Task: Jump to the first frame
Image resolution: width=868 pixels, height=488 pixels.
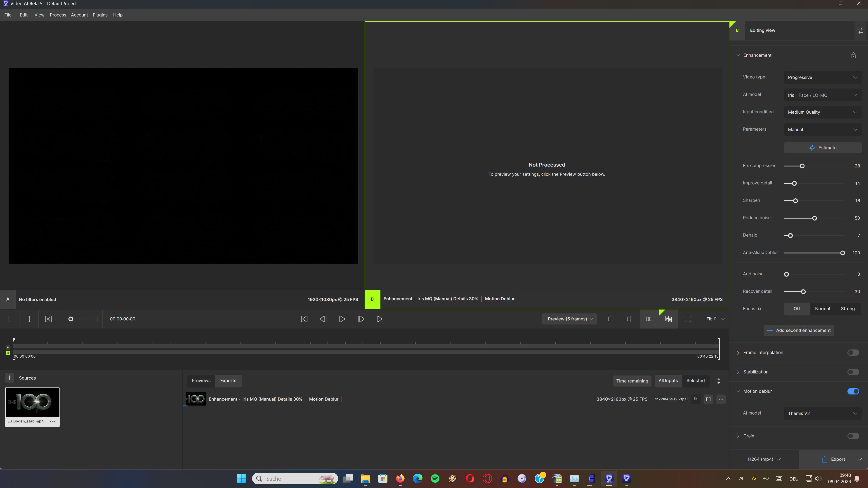Action: tap(304, 319)
